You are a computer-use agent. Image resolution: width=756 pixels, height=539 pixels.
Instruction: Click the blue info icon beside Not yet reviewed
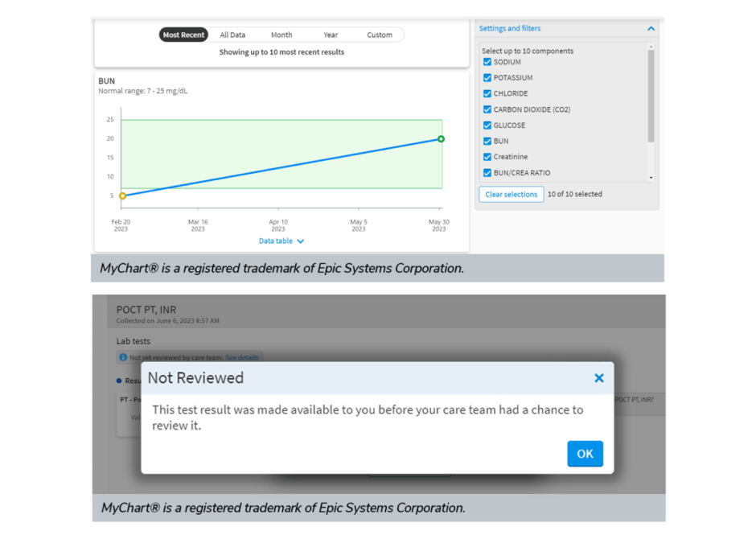tap(123, 357)
